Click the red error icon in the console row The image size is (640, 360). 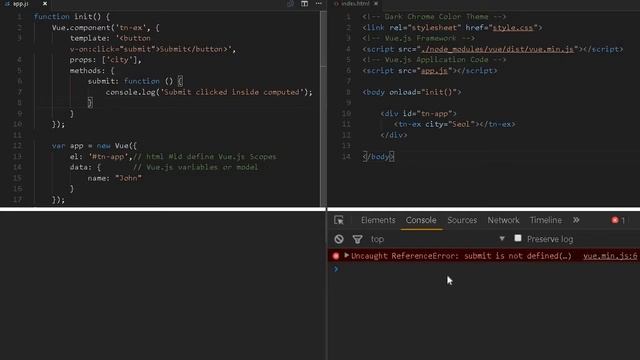point(336,256)
